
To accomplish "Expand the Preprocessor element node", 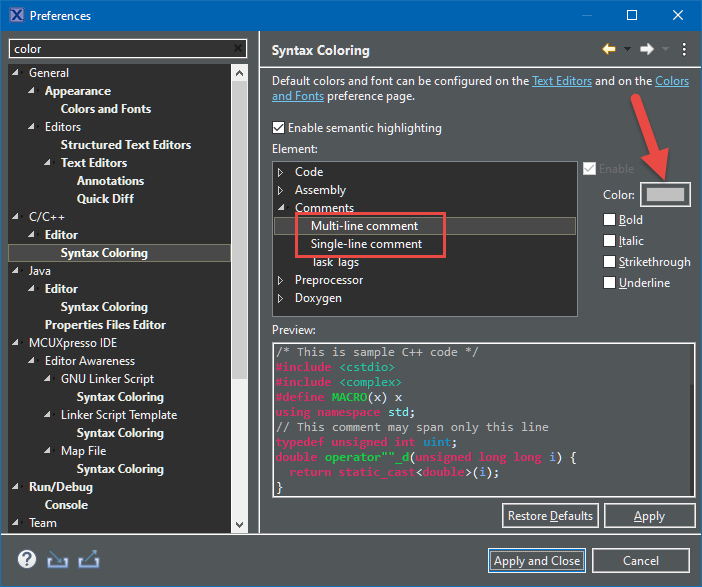I will click(281, 280).
